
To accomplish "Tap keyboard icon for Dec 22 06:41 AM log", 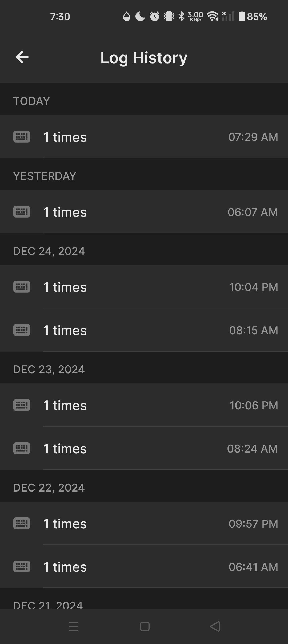I will [x=22, y=566].
